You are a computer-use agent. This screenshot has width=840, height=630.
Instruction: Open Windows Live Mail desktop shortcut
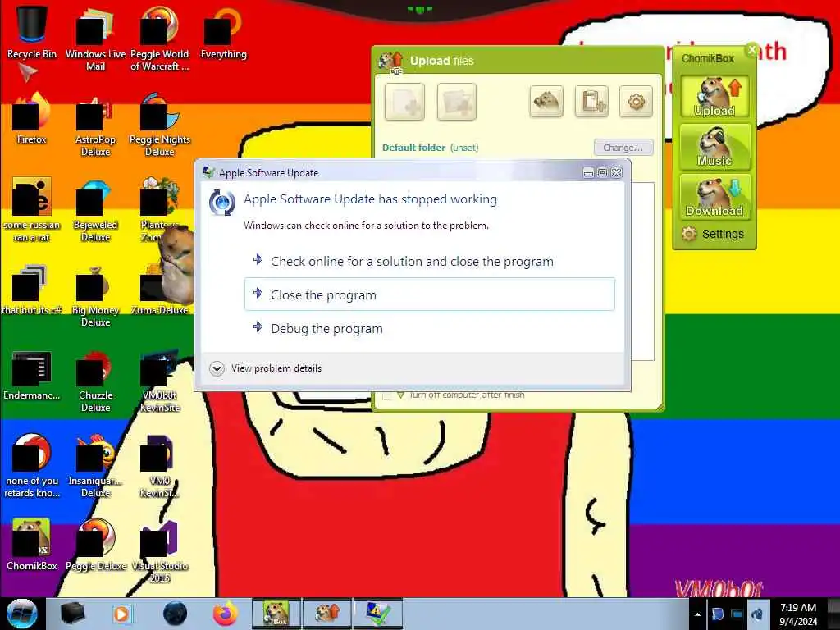pos(95,38)
